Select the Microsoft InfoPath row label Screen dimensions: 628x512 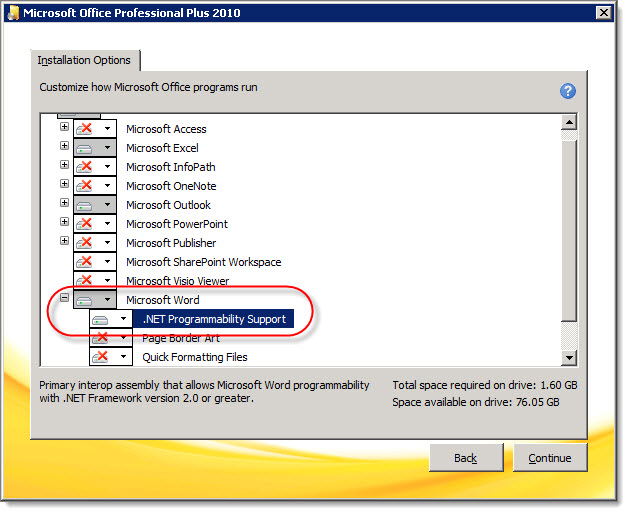tap(171, 167)
